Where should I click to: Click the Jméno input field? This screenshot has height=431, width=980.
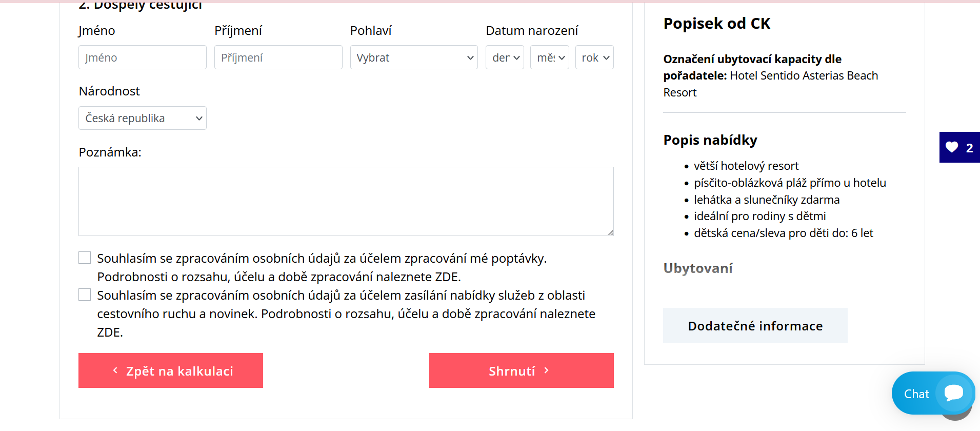[143, 57]
